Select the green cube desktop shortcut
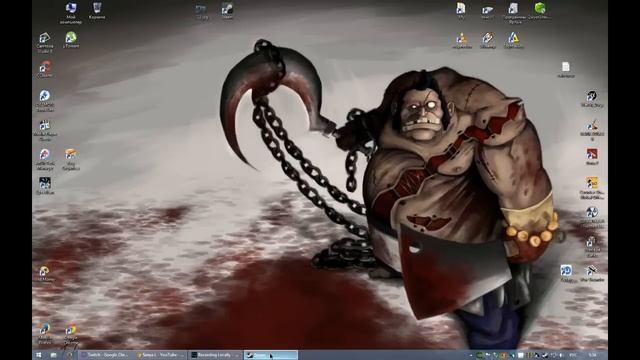The image size is (640, 360). [x=540, y=11]
